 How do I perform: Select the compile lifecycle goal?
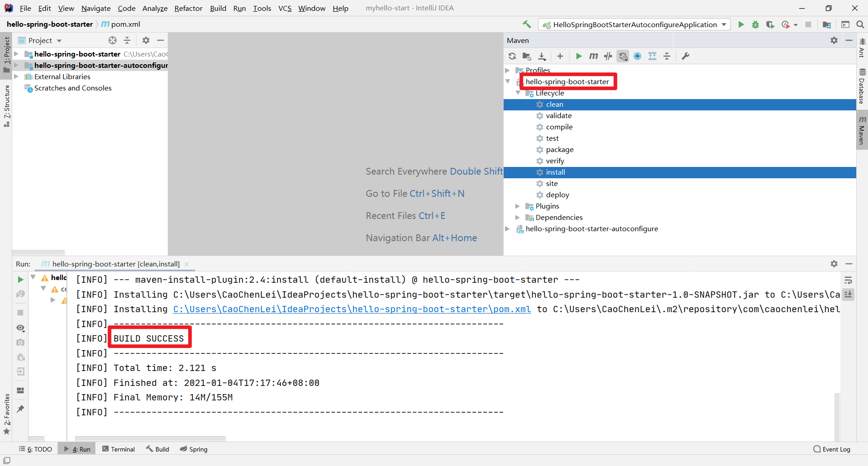click(559, 127)
